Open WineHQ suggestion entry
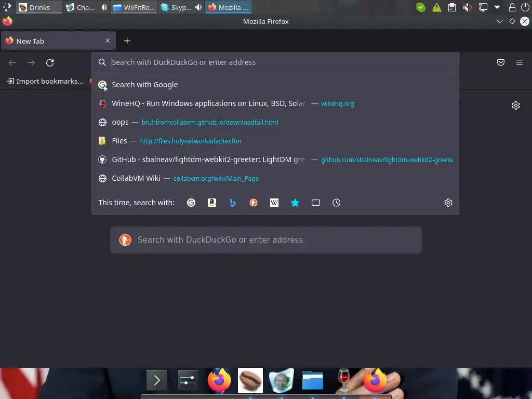This screenshot has width=532, height=399. tap(275, 103)
